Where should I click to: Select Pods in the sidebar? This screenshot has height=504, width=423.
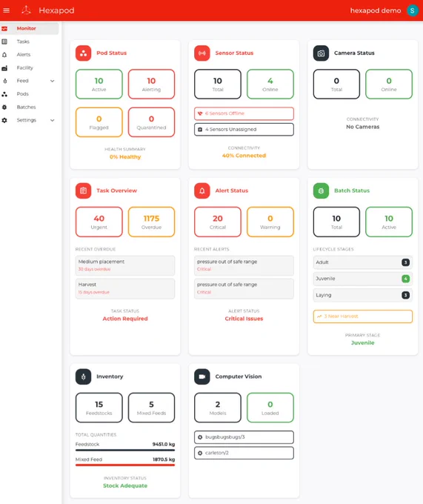[x=29, y=94]
